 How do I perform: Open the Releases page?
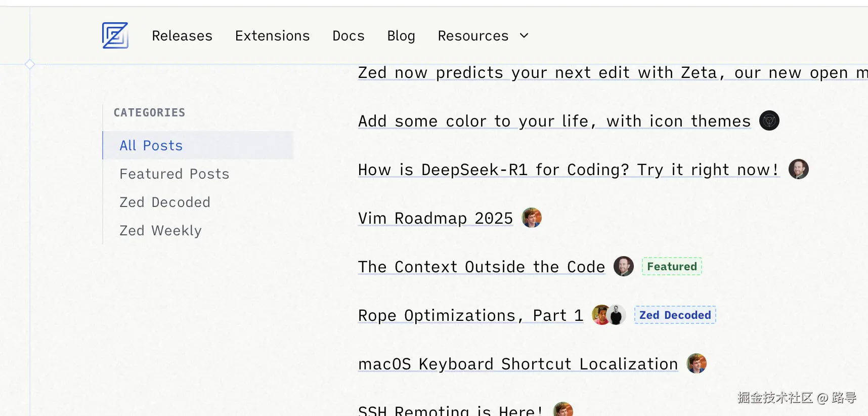[x=182, y=36]
